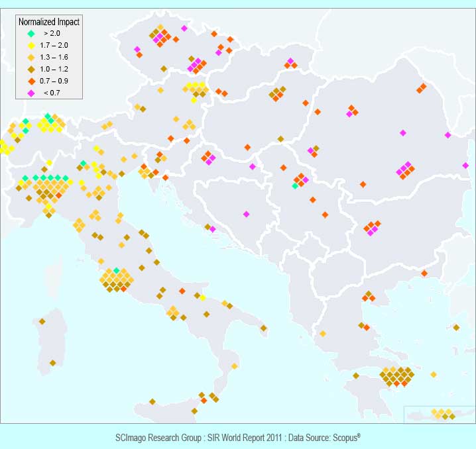Click the brown marker in western Sicily

tap(152, 402)
